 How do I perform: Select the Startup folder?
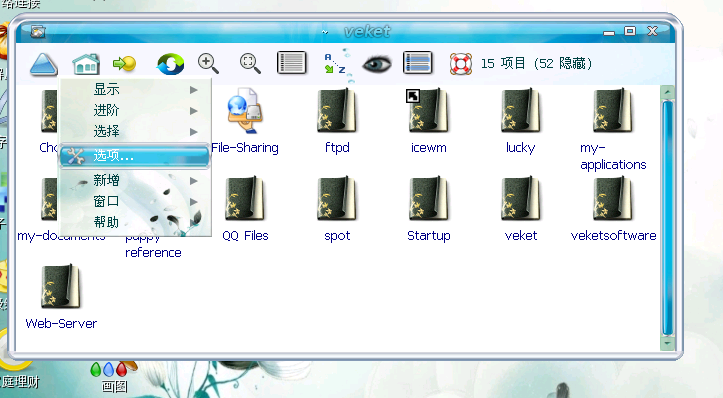click(428, 198)
